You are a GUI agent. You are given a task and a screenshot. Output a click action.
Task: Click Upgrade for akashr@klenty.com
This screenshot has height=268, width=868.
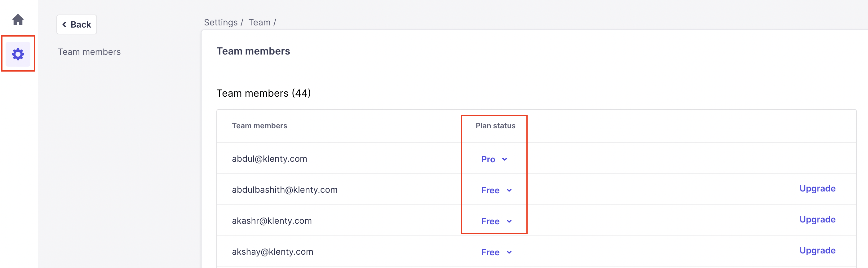(x=817, y=220)
